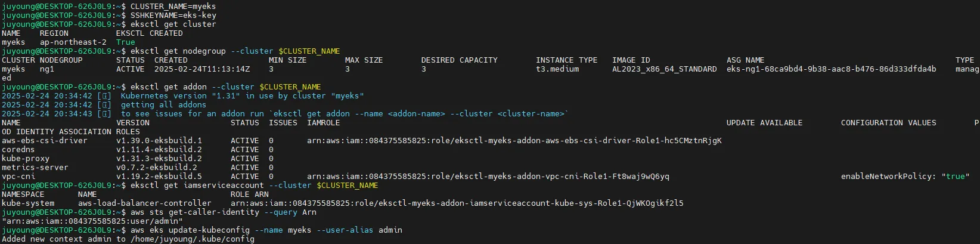
Task: Click the line "Added new context admin to /home/juyoung/.kube/config"
Action: point(128,239)
